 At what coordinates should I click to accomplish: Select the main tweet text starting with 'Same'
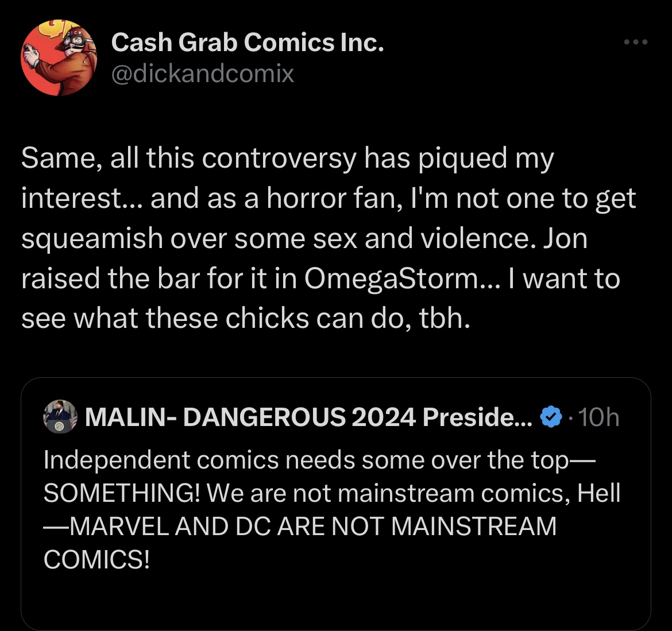[x=329, y=238]
